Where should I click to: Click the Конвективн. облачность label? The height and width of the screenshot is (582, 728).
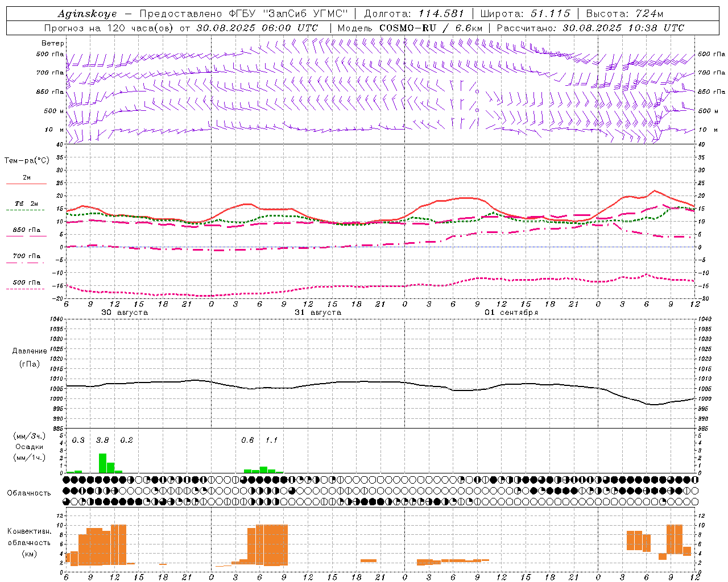[x=30, y=537]
